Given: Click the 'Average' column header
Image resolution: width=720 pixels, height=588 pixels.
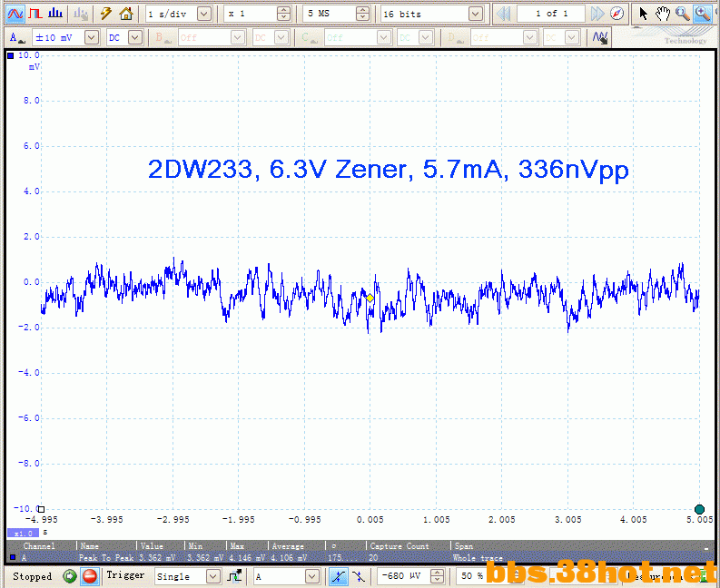Looking at the screenshot, I should (288, 545).
